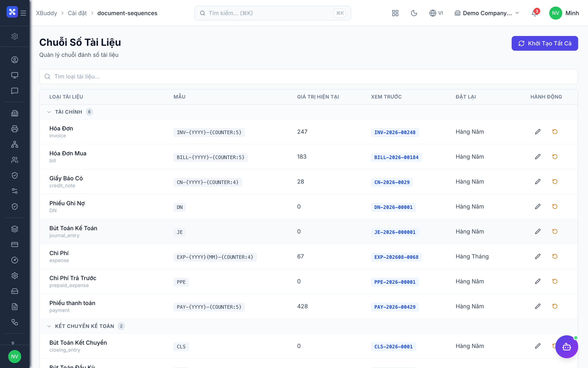Edit the Chi Phí sequence
Screen dimensions: 588x368
tap(538, 257)
